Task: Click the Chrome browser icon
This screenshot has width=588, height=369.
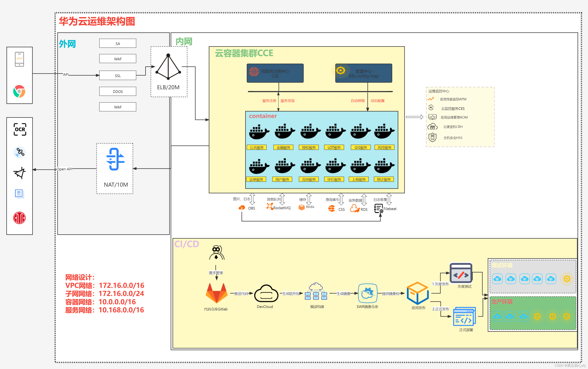Action: tap(19, 92)
